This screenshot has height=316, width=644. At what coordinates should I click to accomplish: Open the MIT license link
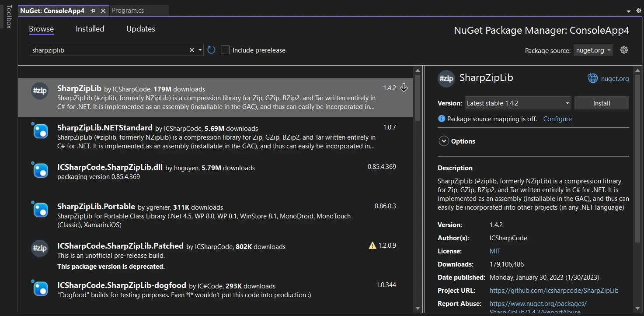tap(495, 251)
